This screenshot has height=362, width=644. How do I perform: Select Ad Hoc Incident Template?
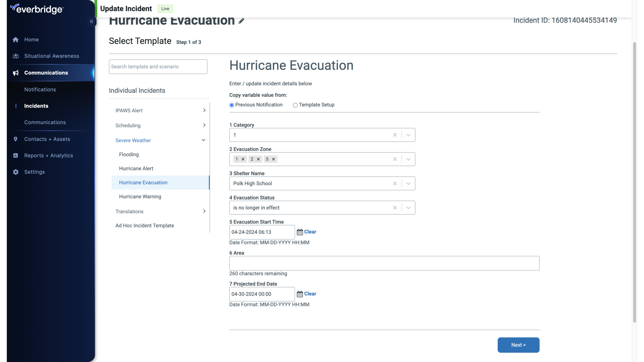[145, 226]
